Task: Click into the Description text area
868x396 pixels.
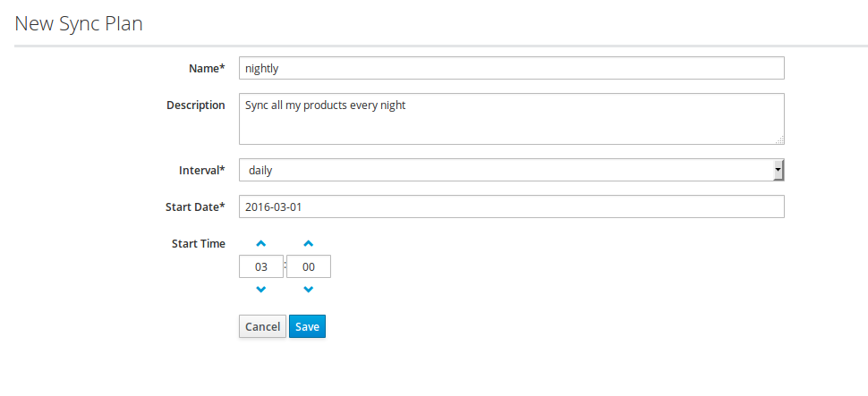Action: 511,118
